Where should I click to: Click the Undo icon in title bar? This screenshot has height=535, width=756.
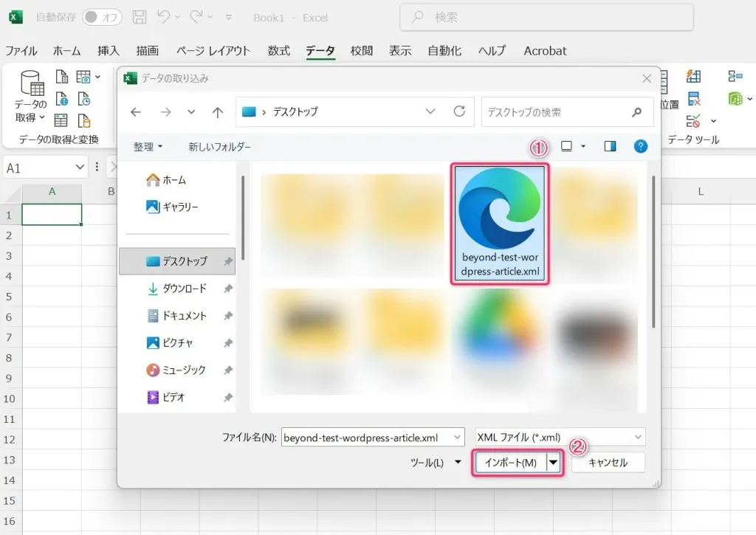[164, 17]
